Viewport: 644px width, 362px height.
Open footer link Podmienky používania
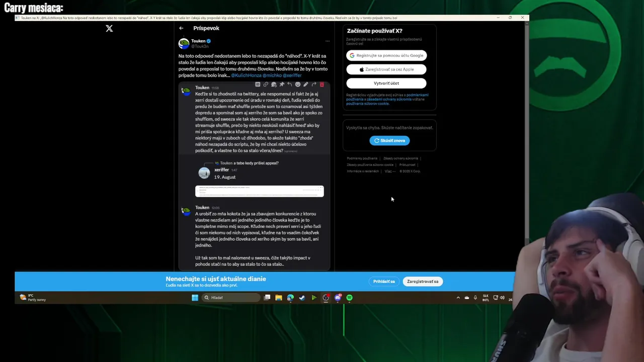[x=362, y=158]
